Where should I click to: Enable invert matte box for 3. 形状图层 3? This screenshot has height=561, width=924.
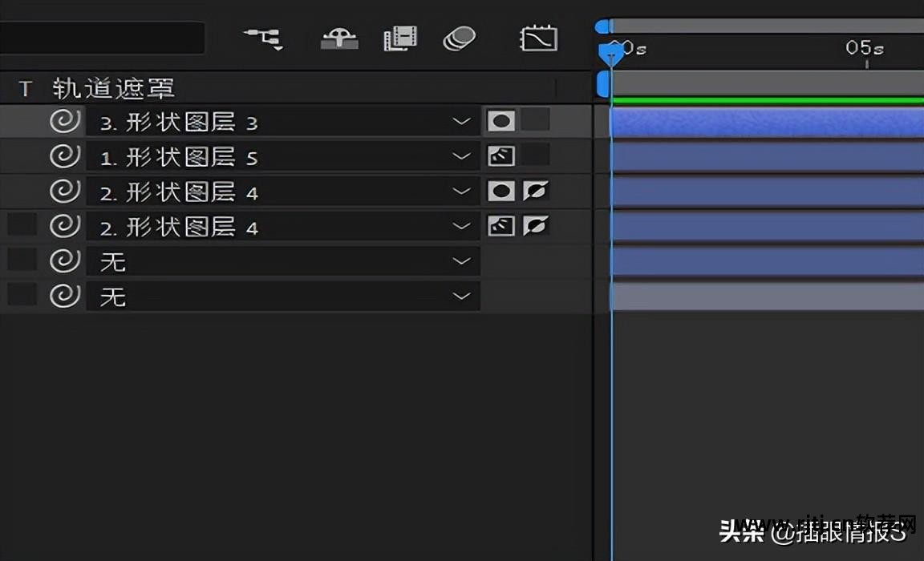coord(535,121)
